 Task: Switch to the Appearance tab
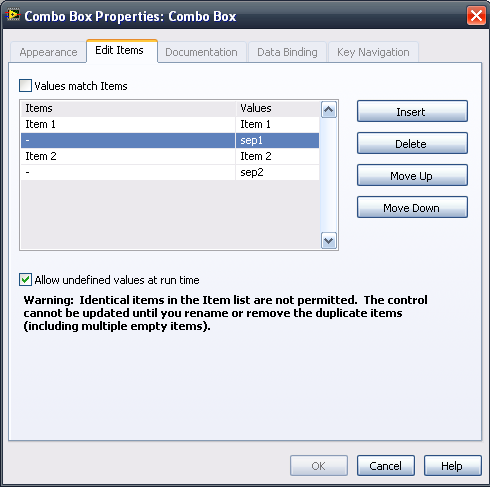[x=48, y=52]
